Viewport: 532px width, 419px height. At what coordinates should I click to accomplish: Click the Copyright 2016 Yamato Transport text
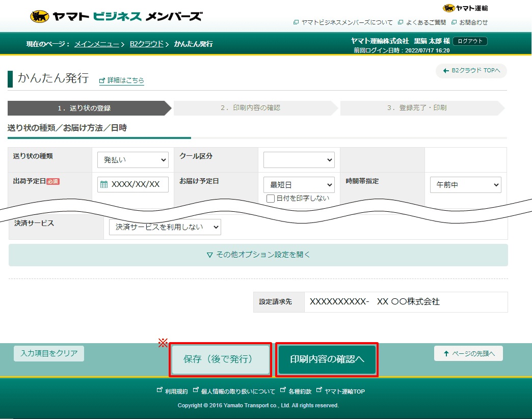[258, 405]
